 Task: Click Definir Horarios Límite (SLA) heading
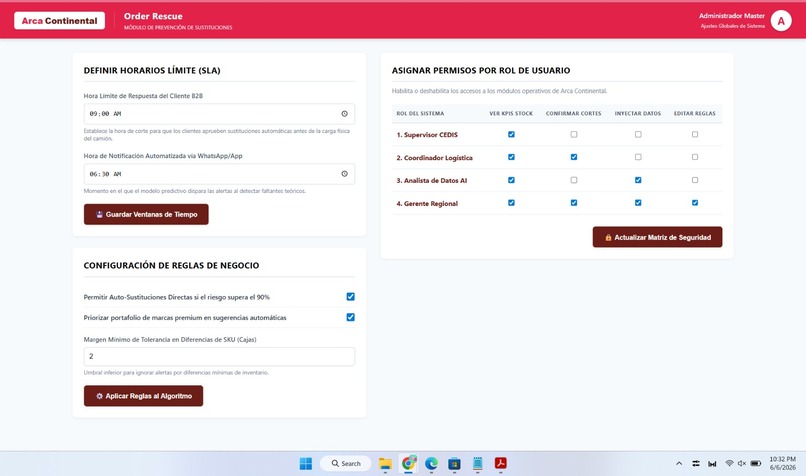(152, 70)
